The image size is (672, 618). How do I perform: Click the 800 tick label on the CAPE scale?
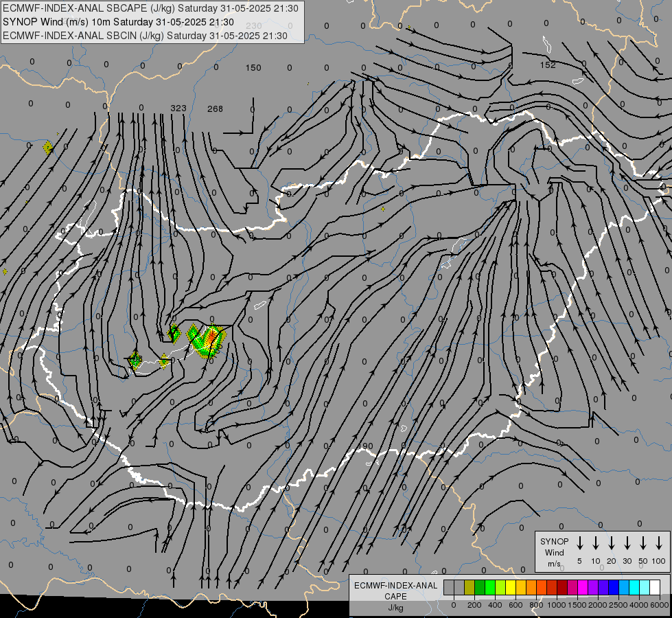pyautogui.click(x=536, y=605)
